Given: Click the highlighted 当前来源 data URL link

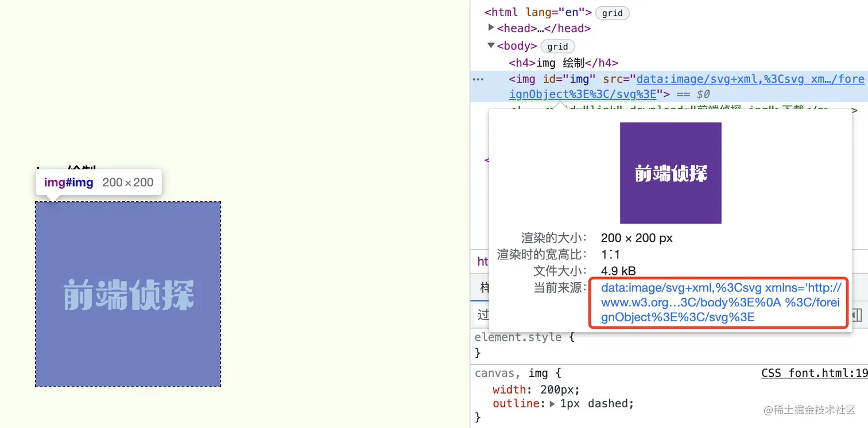Looking at the screenshot, I should tap(718, 302).
